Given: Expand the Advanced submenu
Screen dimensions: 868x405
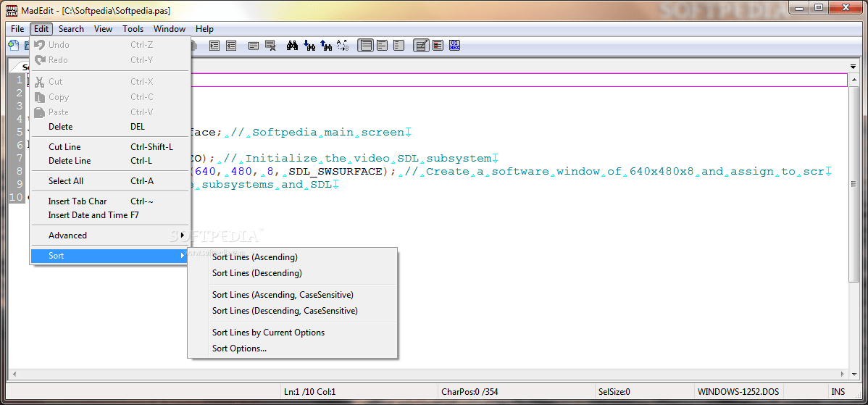Looking at the screenshot, I should (x=110, y=235).
